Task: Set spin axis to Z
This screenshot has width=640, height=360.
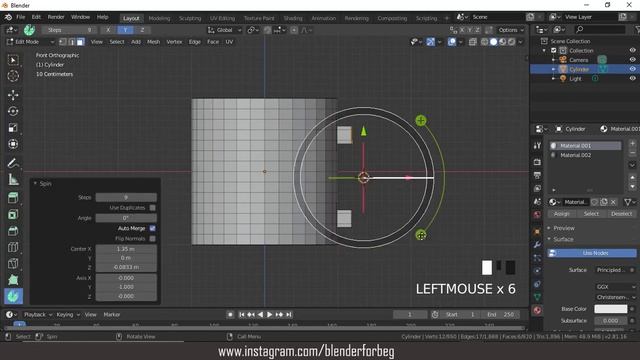Action: (142, 30)
